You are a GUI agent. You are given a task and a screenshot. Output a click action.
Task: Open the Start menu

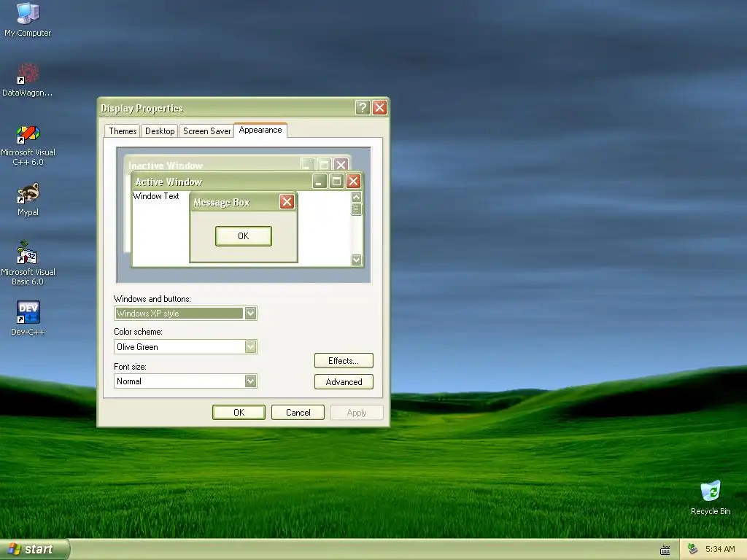click(34, 549)
